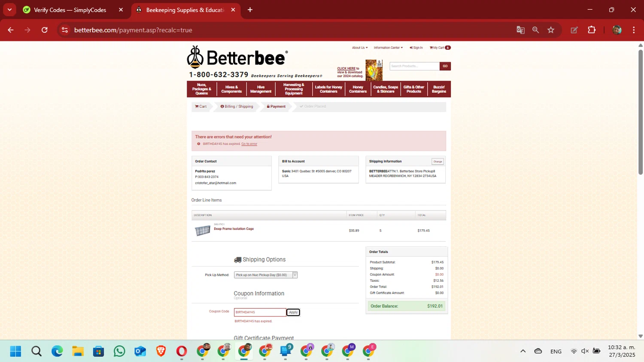Go back using browser back arrow

click(x=11, y=30)
